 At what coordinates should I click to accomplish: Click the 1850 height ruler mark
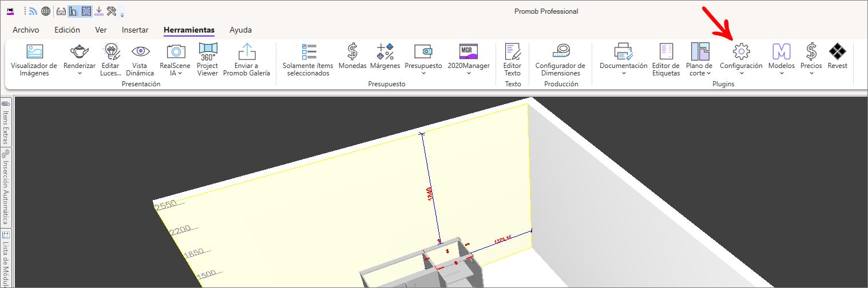tap(194, 253)
